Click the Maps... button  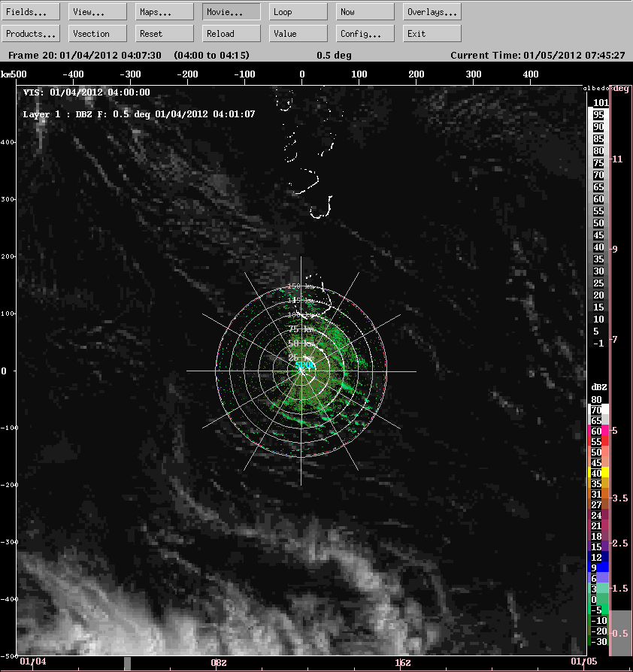coord(165,12)
